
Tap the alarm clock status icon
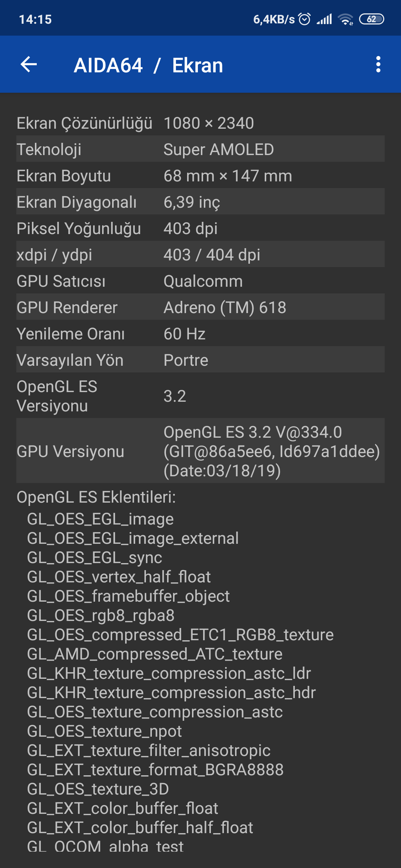[x=304, y=19]
